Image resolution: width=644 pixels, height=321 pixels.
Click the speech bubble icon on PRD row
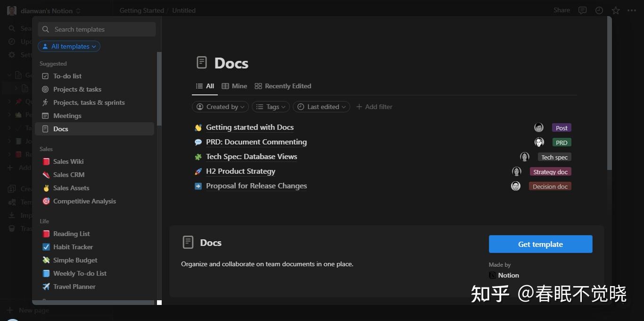pos(198,142)
